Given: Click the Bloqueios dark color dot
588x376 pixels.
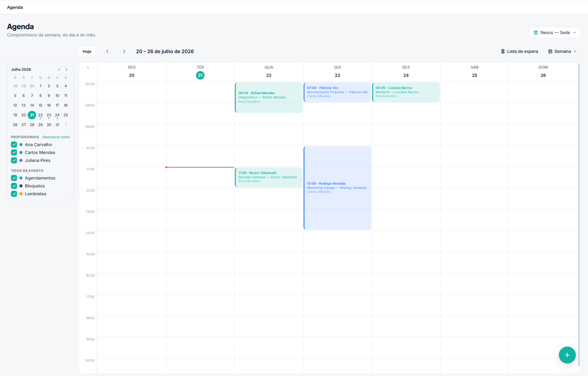Looking at the screenshot, I should (21, 186).
